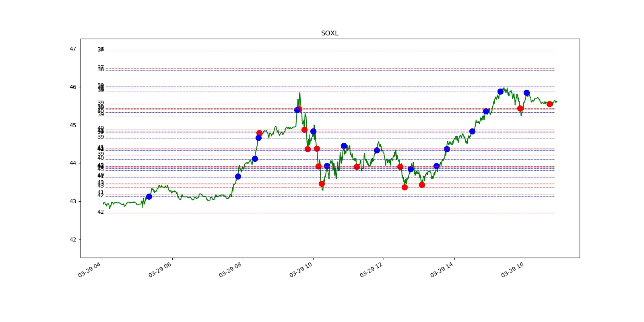Click the y-axis tick label 45

coord(72,125)
